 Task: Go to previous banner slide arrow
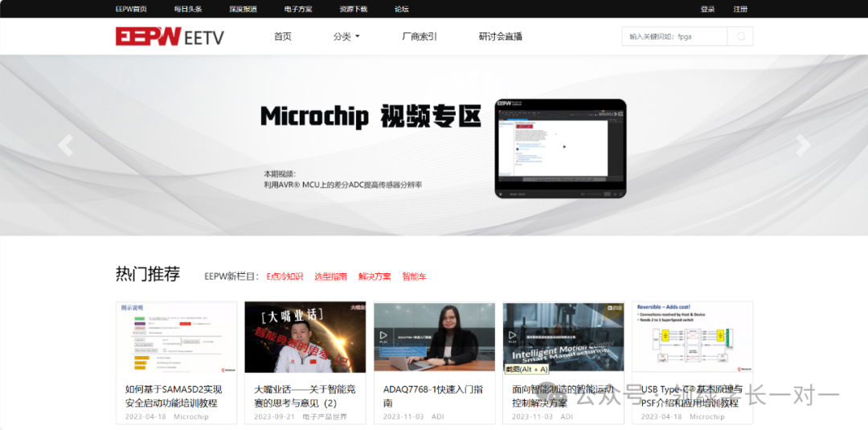[x=65, y=145]
